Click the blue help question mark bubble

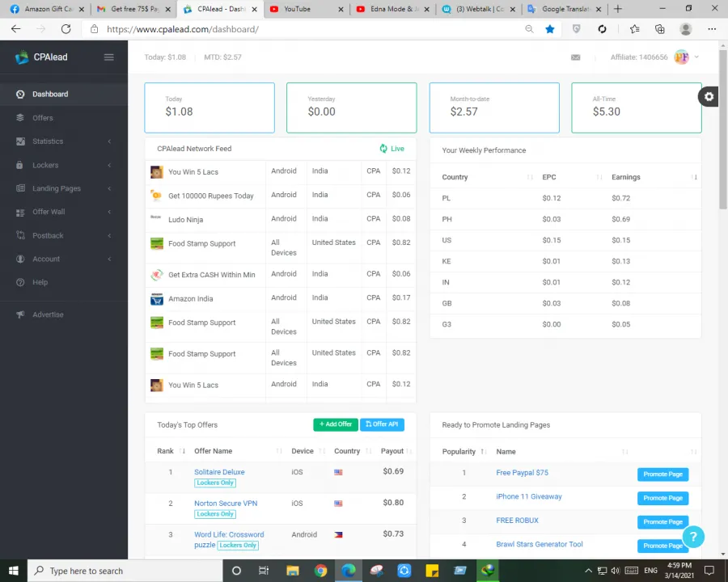[x=692, y=537]
